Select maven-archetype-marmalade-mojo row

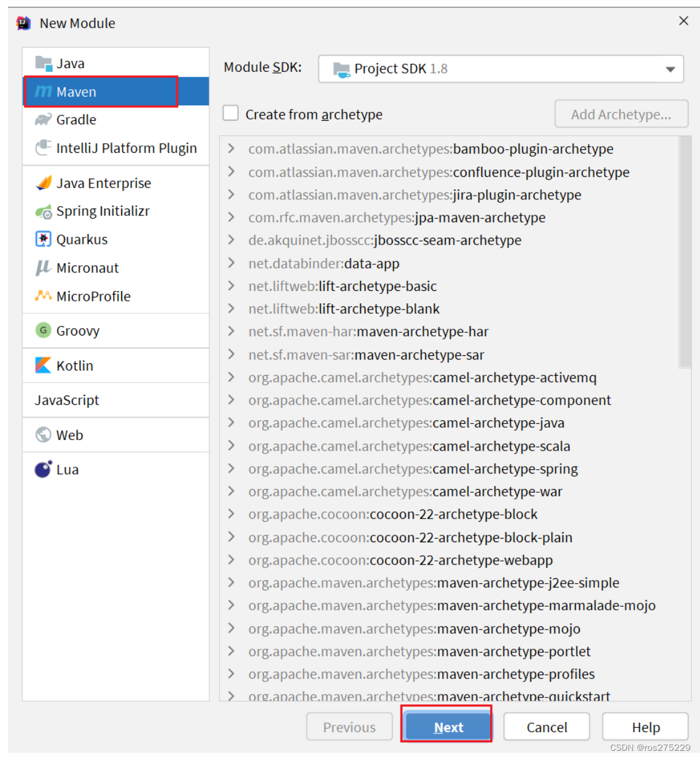click(x=449, y=605)
